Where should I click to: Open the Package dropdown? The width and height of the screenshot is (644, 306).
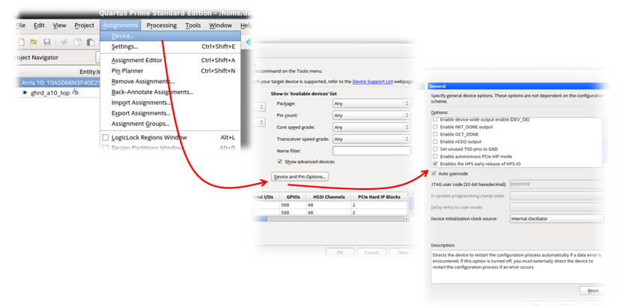click(x=371, y=103)
